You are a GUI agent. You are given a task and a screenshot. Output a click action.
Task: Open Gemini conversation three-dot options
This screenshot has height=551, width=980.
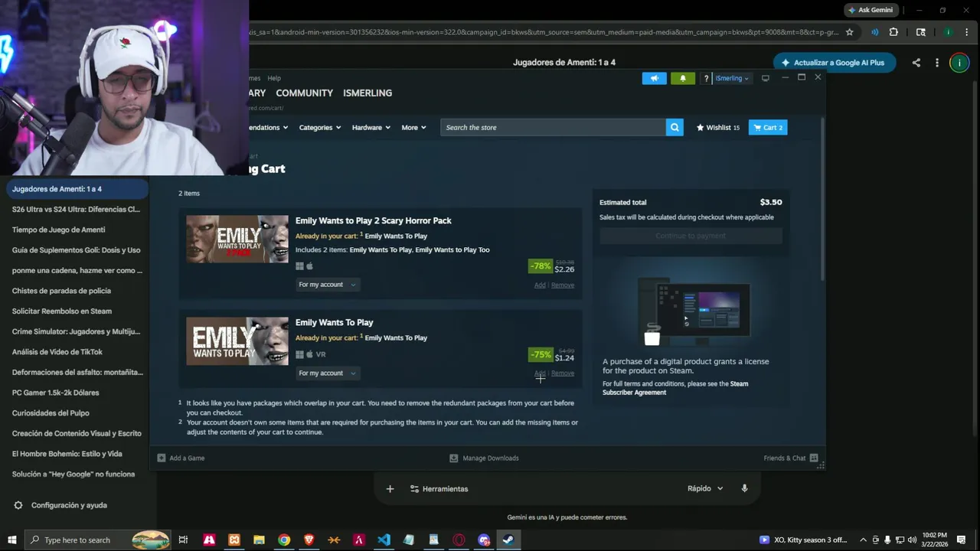click(937, 63)
